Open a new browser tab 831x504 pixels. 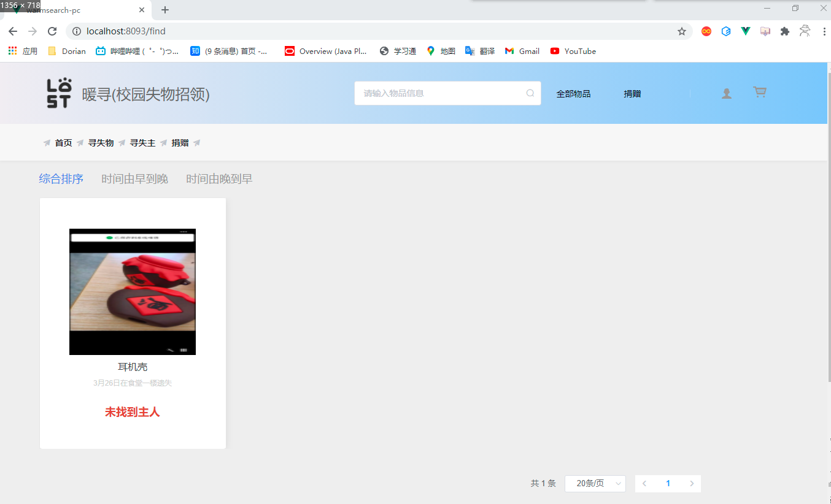[x=165, y=10]
